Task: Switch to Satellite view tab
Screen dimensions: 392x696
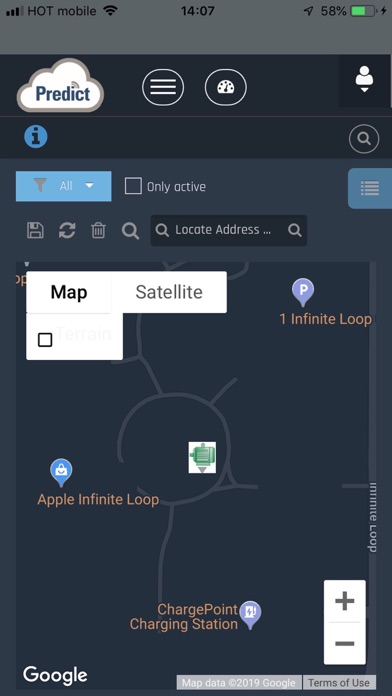Action: 169,292
